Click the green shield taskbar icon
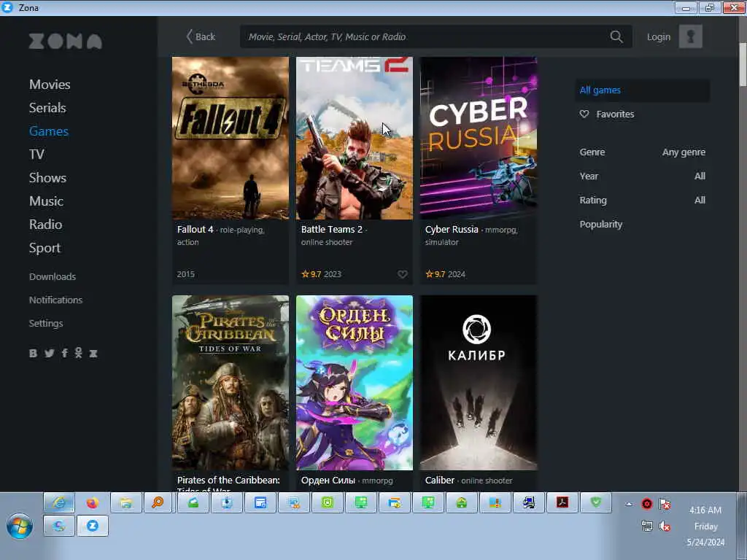Viewport: 747px width, 560px height. tap(595, 502)
